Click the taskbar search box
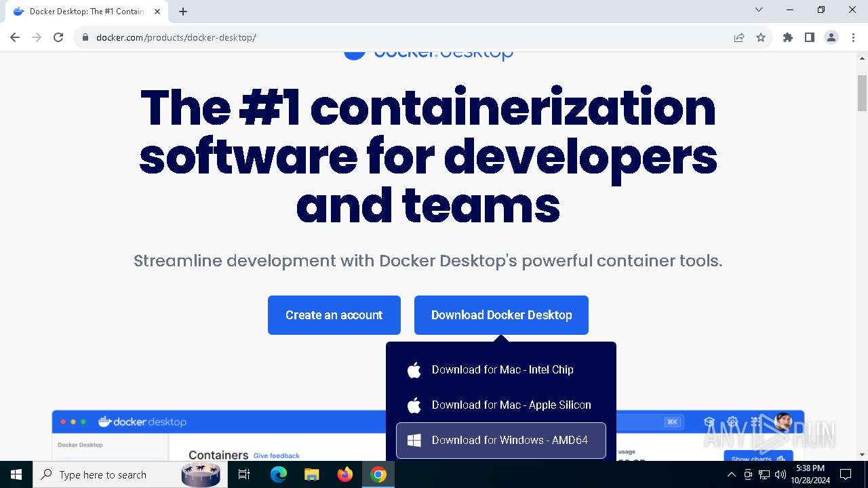Screen dimensions: 868x488 [x=129, y=474]
